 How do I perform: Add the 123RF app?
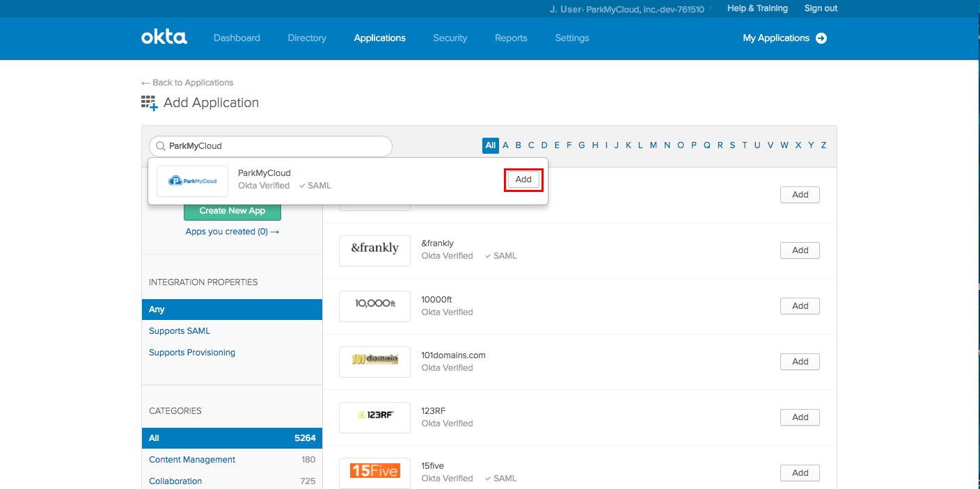coord(800,417)
